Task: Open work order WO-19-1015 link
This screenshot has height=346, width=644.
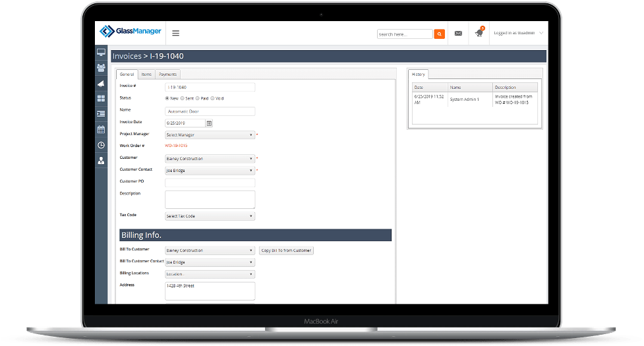Action: click(176, 146)
